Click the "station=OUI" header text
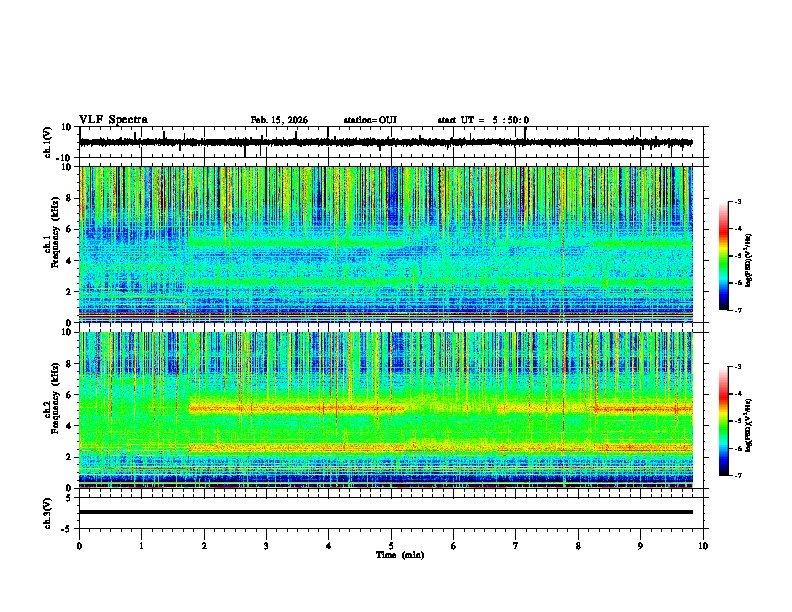This screenshot has width=792, height=612. (370, 120)
